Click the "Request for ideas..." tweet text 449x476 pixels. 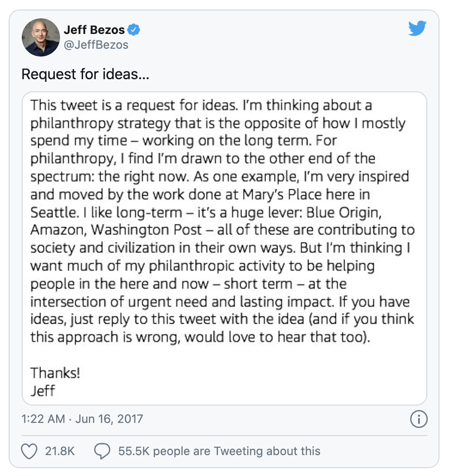point(85,74)
